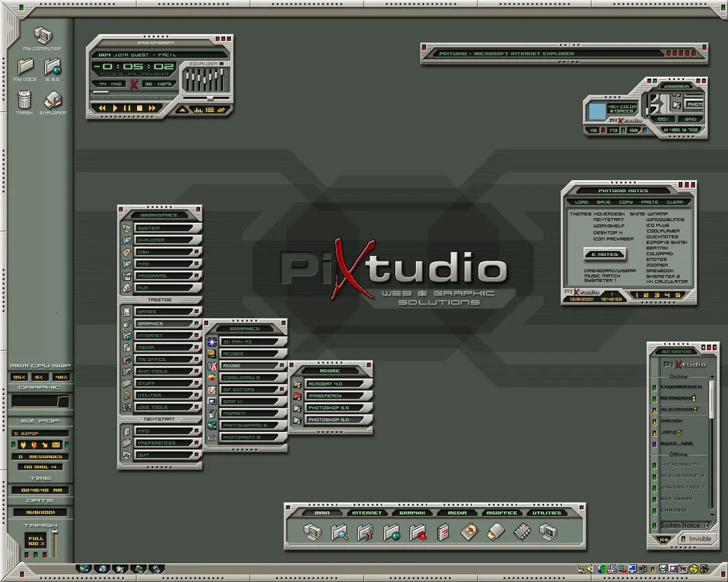This screenshot has width=728, height=582.
Task: Stop playback in the Pixamp player
Action: (x=140, y=108)
